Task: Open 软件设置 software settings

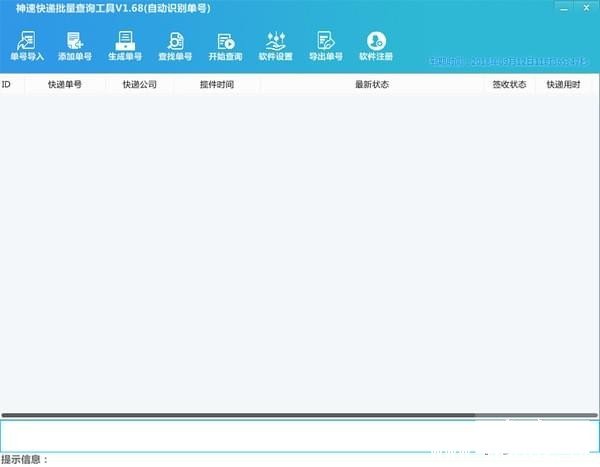Action: [276, 45]
